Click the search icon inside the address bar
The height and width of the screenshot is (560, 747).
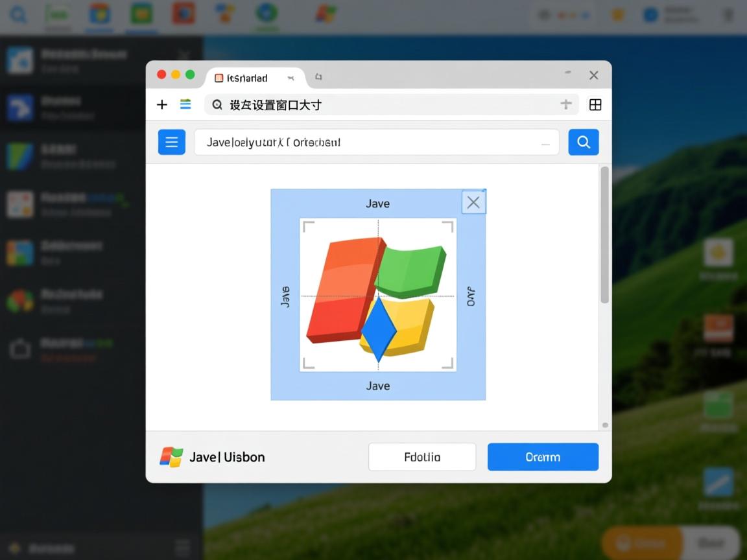(217, 104)
